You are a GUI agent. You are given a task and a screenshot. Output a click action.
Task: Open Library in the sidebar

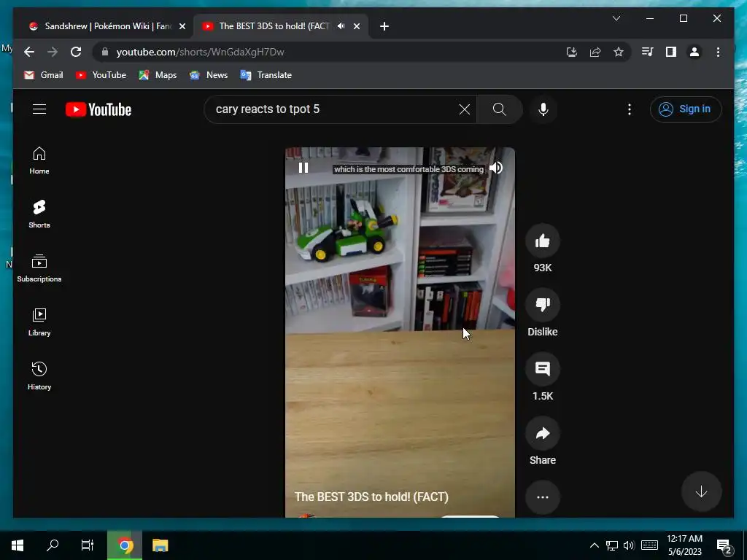[39, 322]
